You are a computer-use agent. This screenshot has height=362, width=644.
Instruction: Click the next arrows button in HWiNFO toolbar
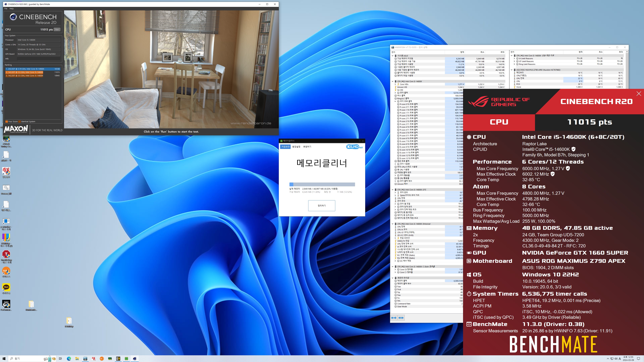click(401, 318)
